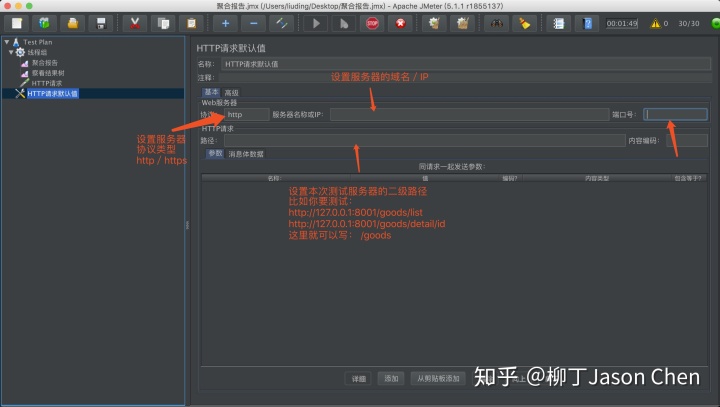The image size is (720, 407).
Task: Select HTTP请求默认值 in the tree
Action: coord(52,94)
